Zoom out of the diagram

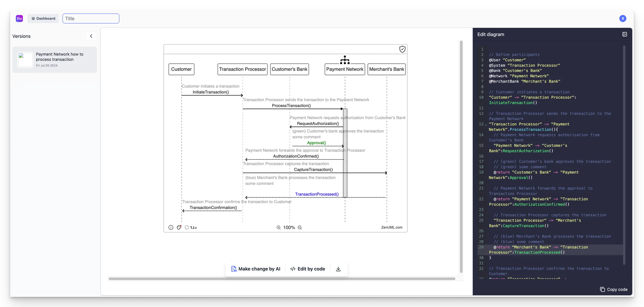(300, 227)
